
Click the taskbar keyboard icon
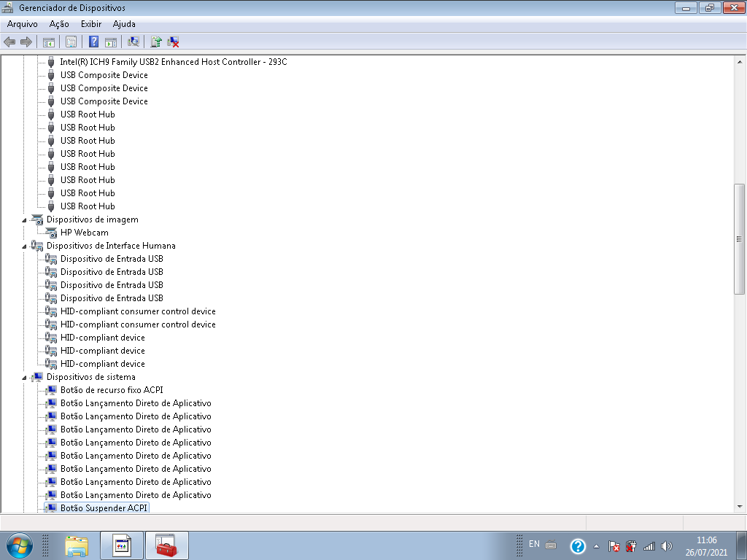coord(551,544)
